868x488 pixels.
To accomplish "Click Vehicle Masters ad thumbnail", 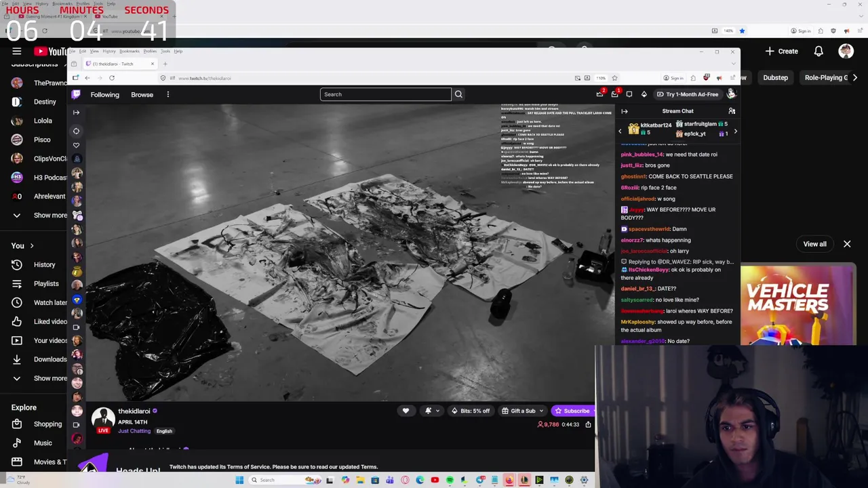I will (797, 306).
